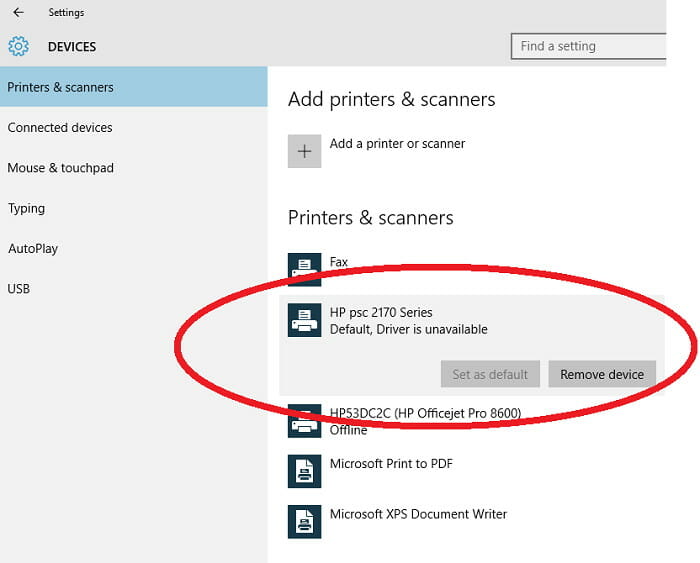Click the plus icon to add a printer

[x=304, y=151]
